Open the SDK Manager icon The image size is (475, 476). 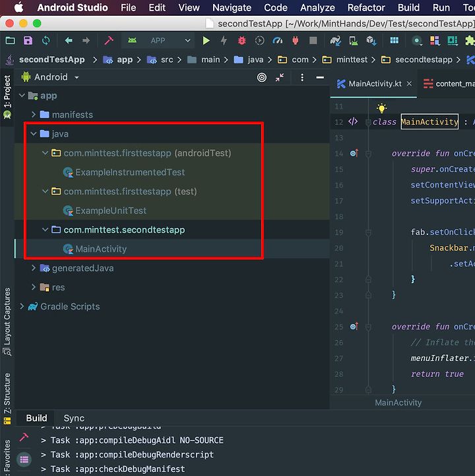click(371, 40)
